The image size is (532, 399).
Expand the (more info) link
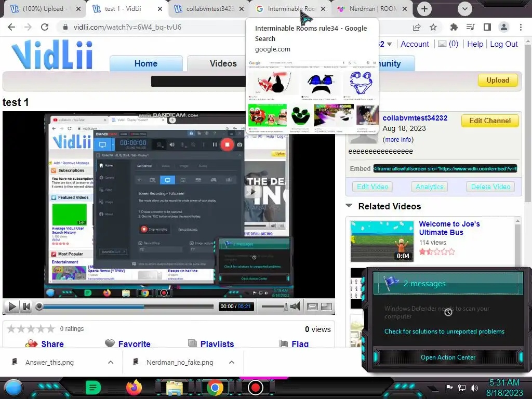coord(398,139)
